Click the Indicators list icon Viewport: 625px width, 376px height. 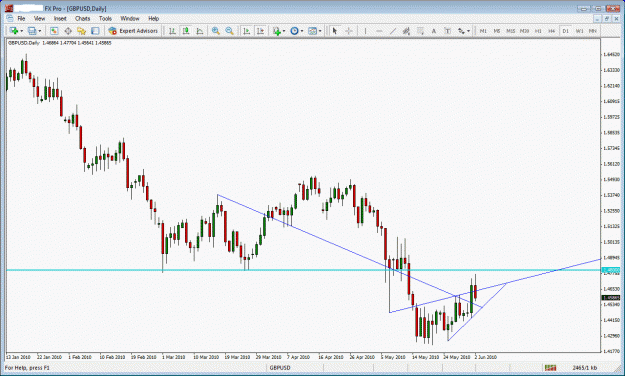click(x=277, y=31)
